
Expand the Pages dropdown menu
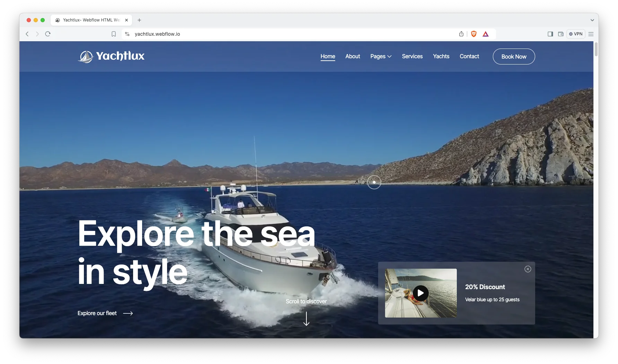coord(381,57)
